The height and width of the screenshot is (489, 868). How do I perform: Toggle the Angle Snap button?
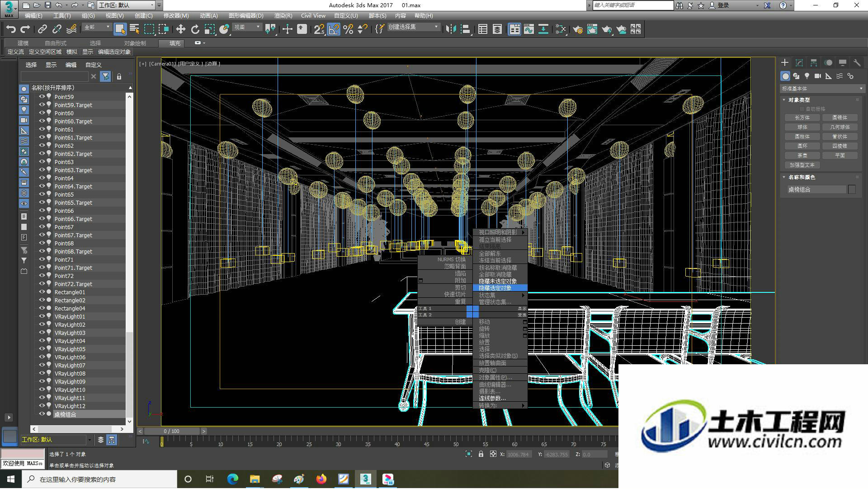pos(334,29)
